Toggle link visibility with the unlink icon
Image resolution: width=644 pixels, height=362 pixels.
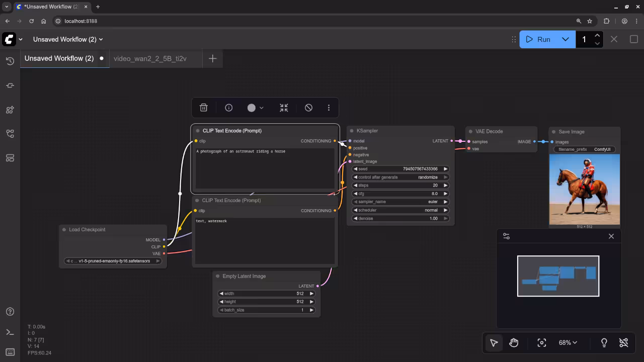pyautogui.click(x=623, y=342)
